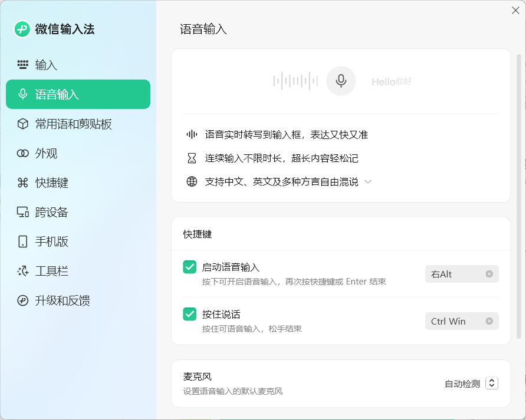Click the sparkle icon beside 工具栏

coord(23,271)
